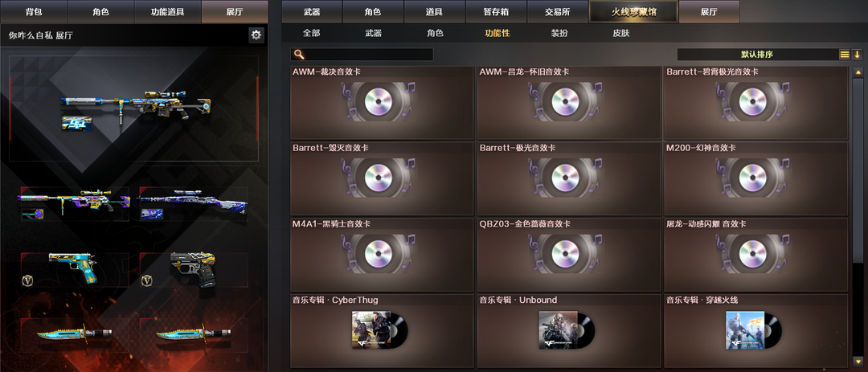Select the blue pistol showcase slot
This screenshot has height=372, width=868.
tap(75, 270)
